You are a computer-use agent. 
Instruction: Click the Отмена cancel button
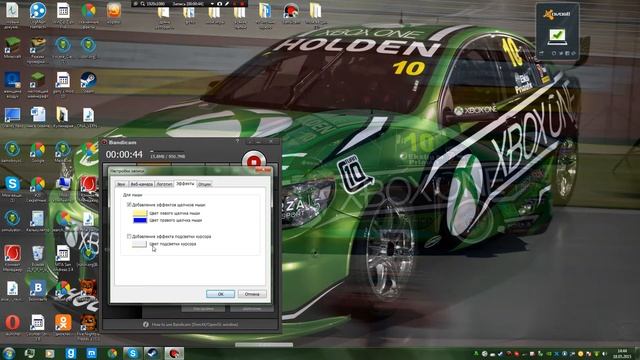pos(252,294)
